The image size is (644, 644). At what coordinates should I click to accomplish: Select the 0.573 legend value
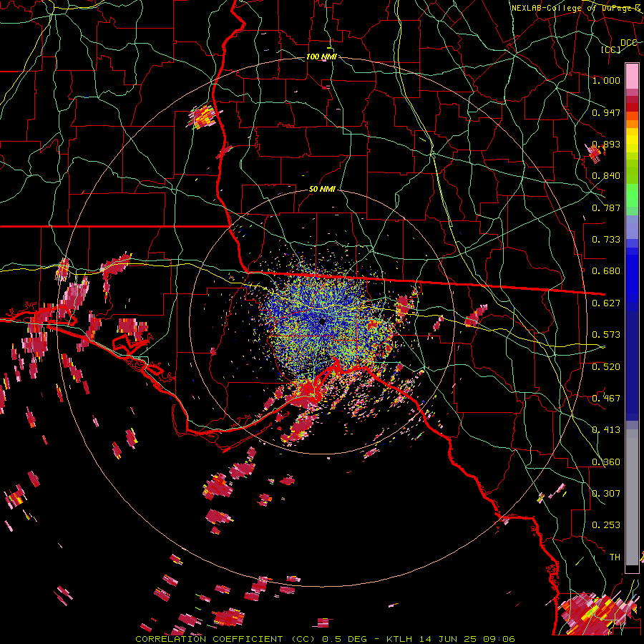coord(606,335)
